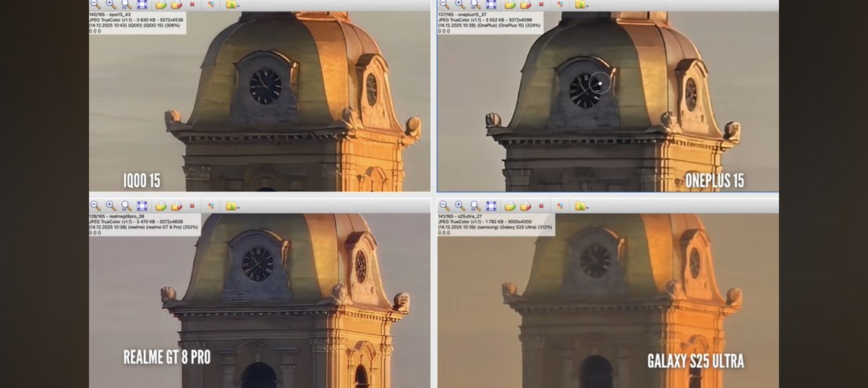The image size is (868, 388).
Task: Set 1:1 zoom in Galaxy S25 Ultra viewer
Action: coord(475,206)
